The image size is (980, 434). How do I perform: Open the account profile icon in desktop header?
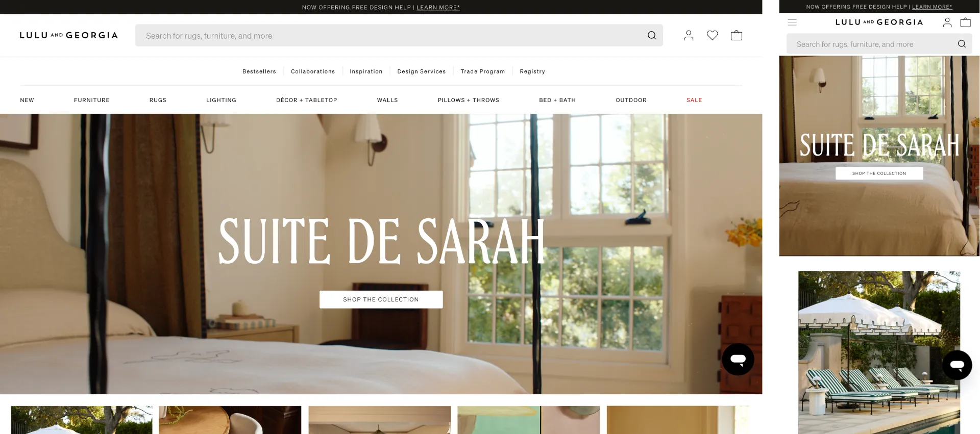point(689,36)
